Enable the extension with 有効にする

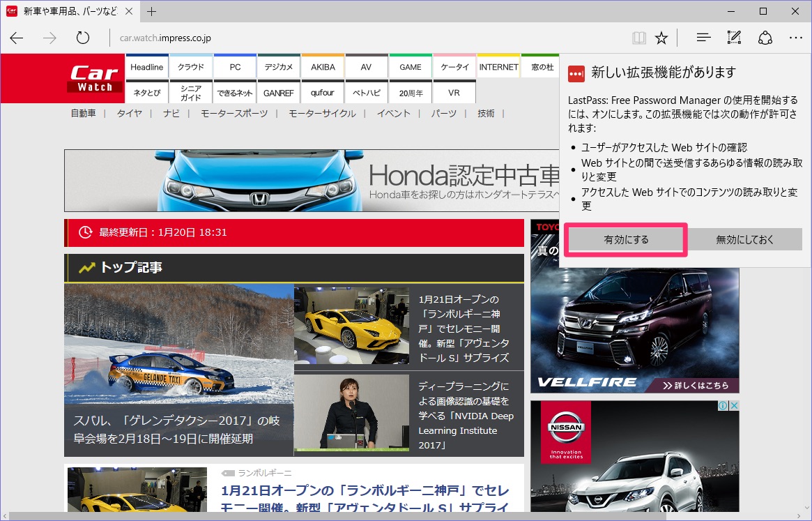coord(626,239)
